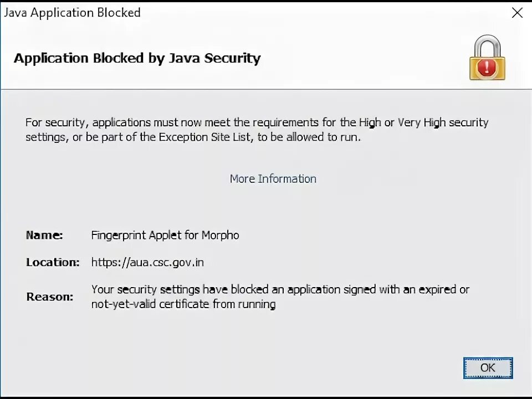Image resolution: width=532 pixels, height=399 pixels.
Task: Click the 'Name:' field label
Action: (x=44, y=235)
